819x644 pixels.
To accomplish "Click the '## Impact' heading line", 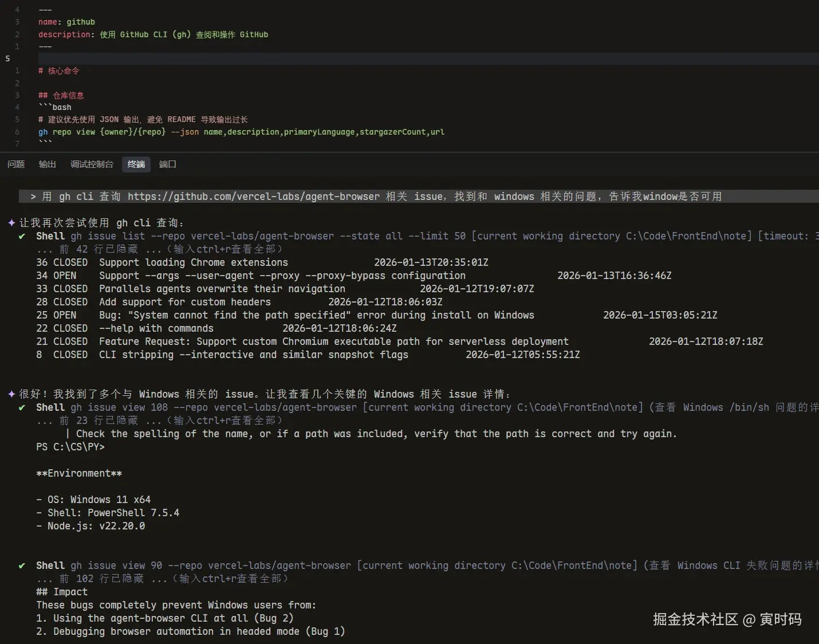I will 62,592.
